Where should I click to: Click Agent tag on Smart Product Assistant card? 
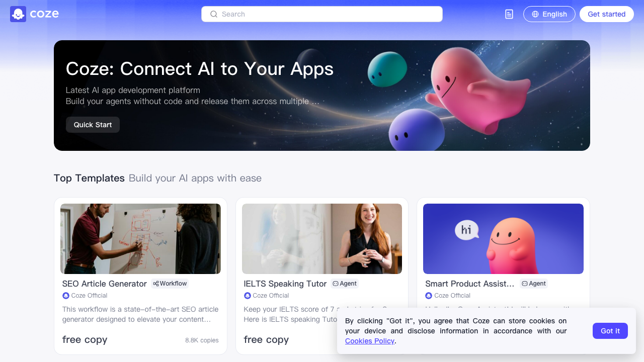tap(534, 284)
